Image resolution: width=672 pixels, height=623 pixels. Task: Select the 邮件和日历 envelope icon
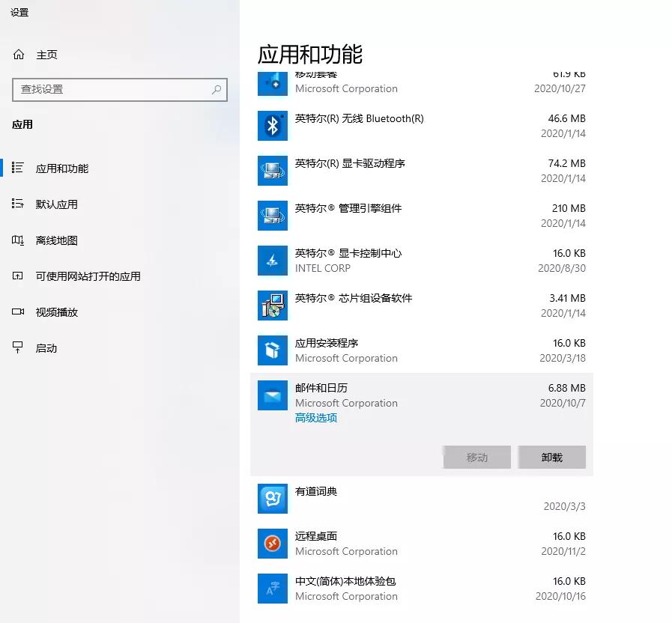tap(272, 395)
